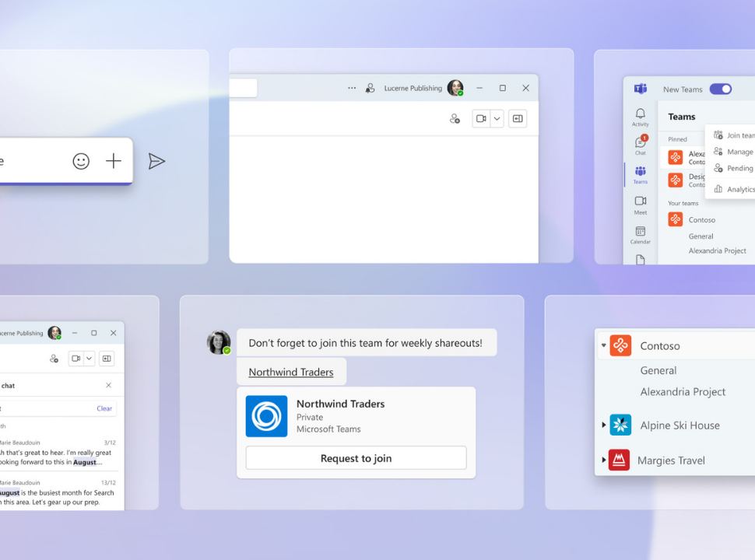The image size is (755, 560).
Task: Click the emoji smiley icon in message box
Action: point(81,161)
